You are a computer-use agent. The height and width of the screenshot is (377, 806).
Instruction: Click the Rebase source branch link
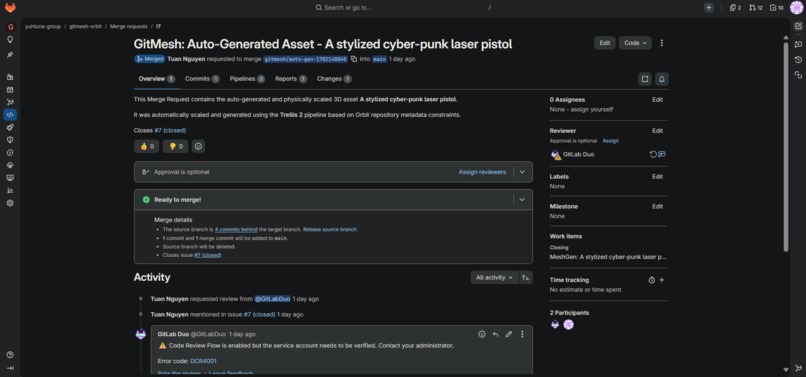329,229
